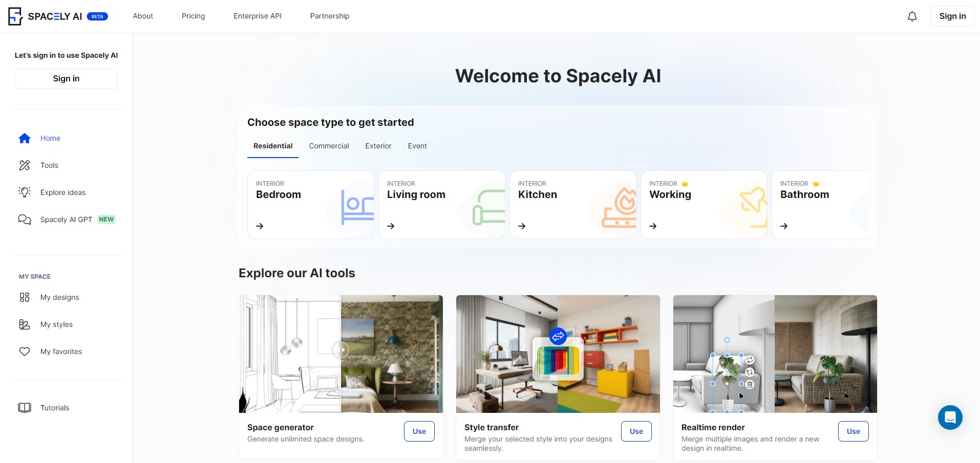This screenshot has height=463, width=980.
Task: Click the sidebar Sign in button
Action: click(66, 79)
